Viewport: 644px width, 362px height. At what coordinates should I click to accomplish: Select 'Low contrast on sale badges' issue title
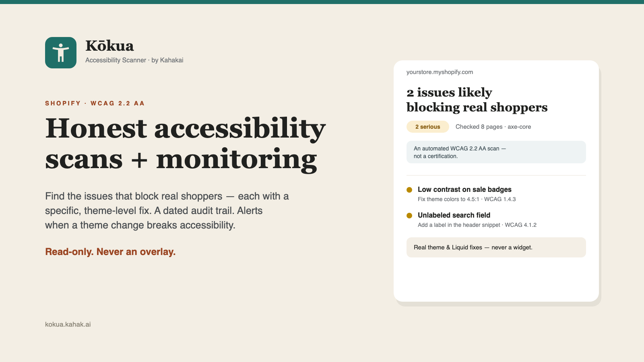click(464, 189)
